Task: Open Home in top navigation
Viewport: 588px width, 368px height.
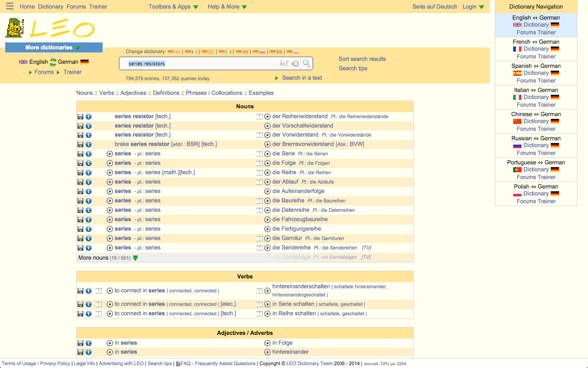Action: (x=27, y=7)
